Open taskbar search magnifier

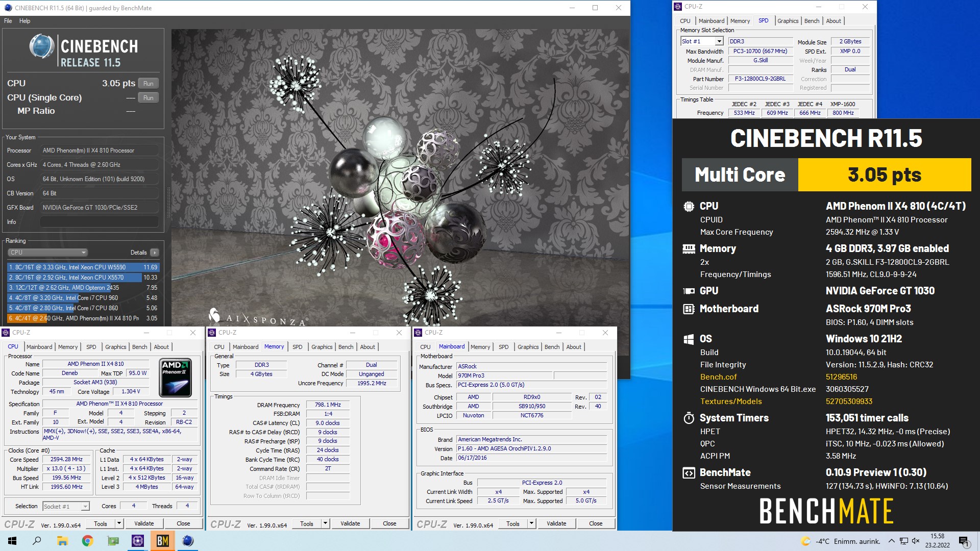37,541
